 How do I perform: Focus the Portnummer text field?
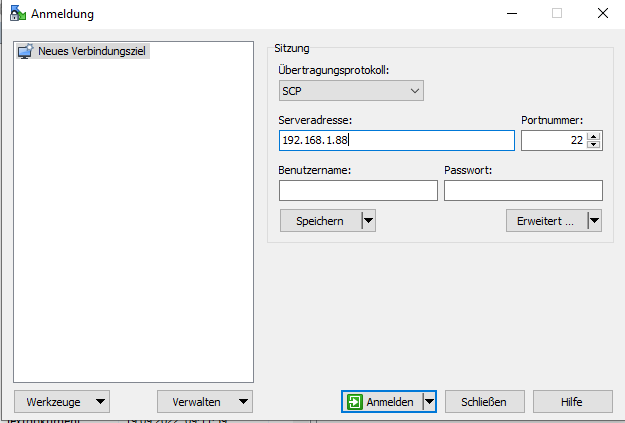pyautogui.click(x=552, y=141)
